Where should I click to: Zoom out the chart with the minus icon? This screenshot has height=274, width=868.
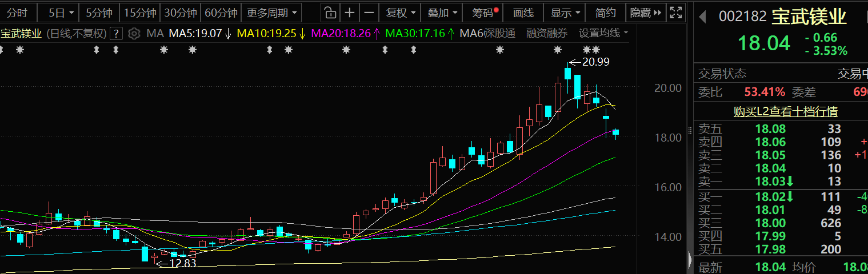pyautogui.click(x=370, y=13)
